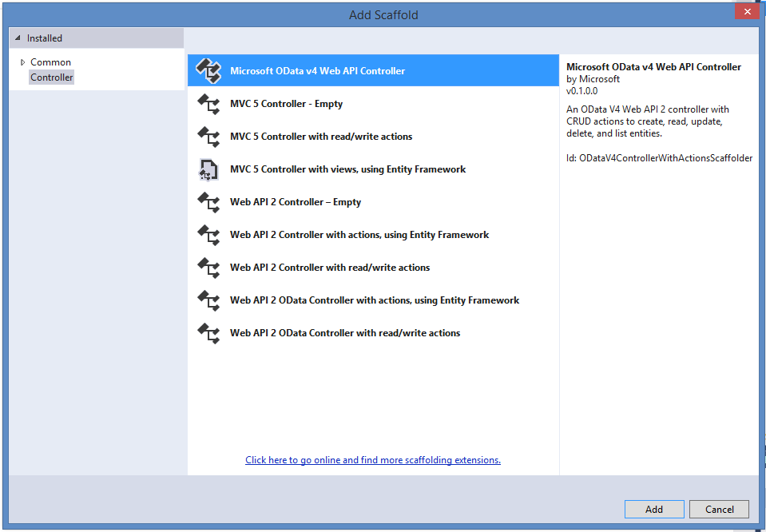Click icon for Web API 2 OData Entity Framework
Image resolution: width=766 pixels, height=532 pixels.
pos(208,300)
